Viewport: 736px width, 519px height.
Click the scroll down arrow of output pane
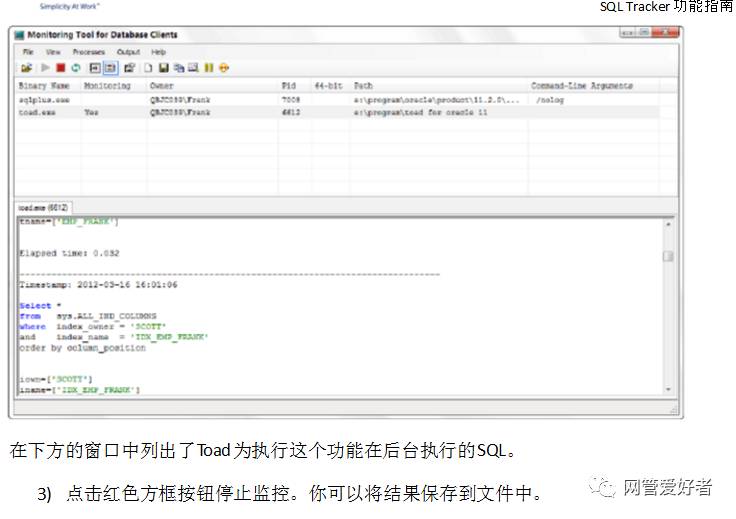[668, 389]
